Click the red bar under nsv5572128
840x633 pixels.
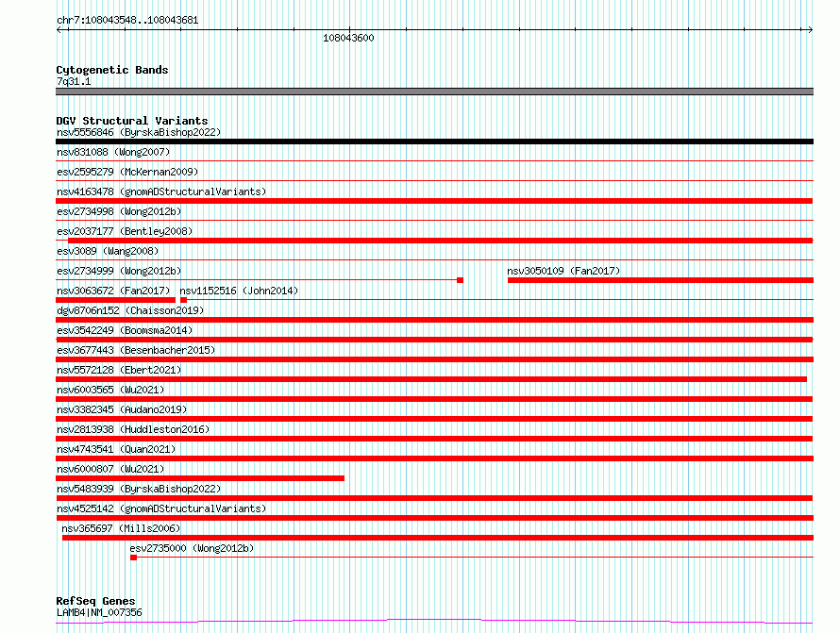[431, 379]
